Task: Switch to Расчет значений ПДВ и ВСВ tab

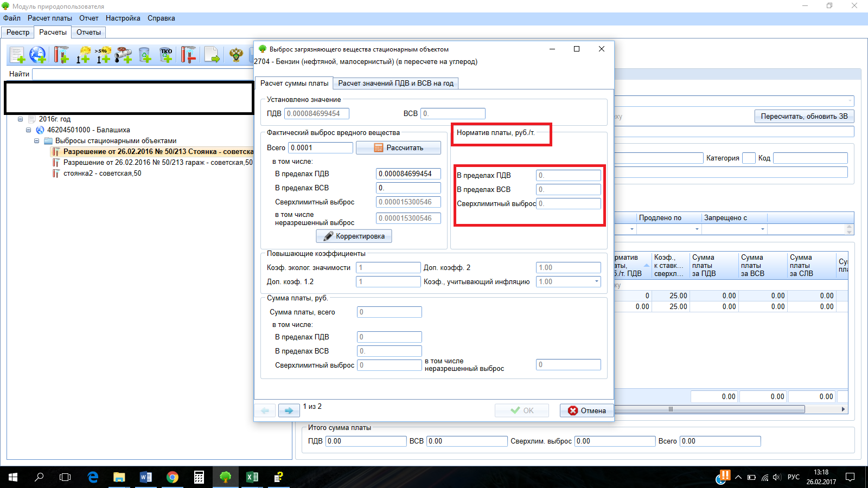Action: (395, 83)
